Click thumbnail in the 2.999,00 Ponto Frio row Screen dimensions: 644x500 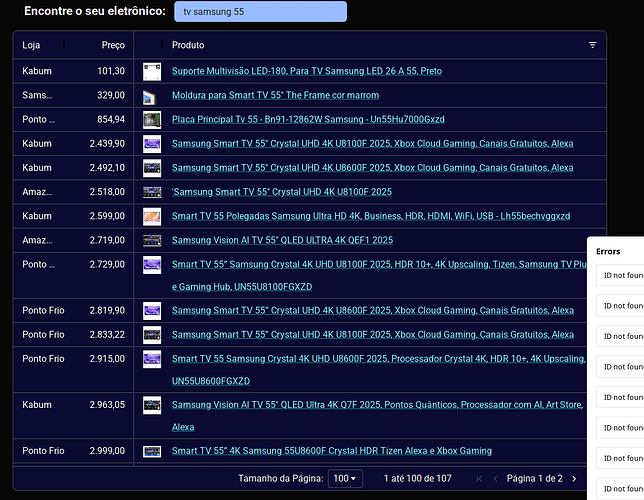(152, 452)
